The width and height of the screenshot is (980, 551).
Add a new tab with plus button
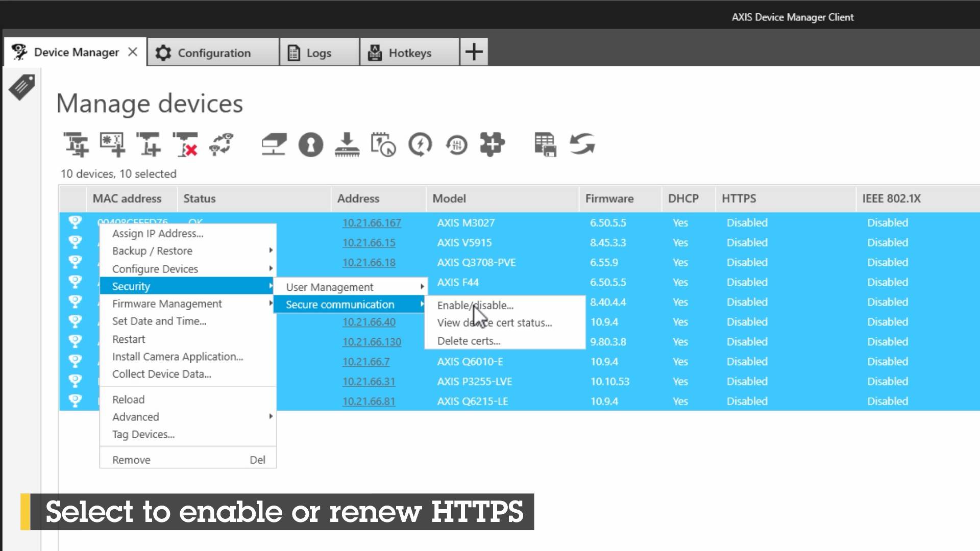pos(474,52)
